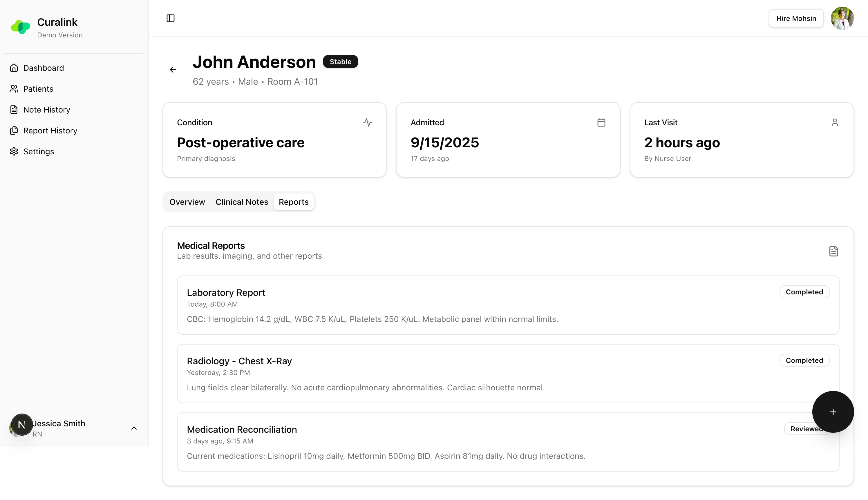The height and width of the screenshot is (500, 868).
Task: Open the Overview tab
Action: [x=187, y=202]
